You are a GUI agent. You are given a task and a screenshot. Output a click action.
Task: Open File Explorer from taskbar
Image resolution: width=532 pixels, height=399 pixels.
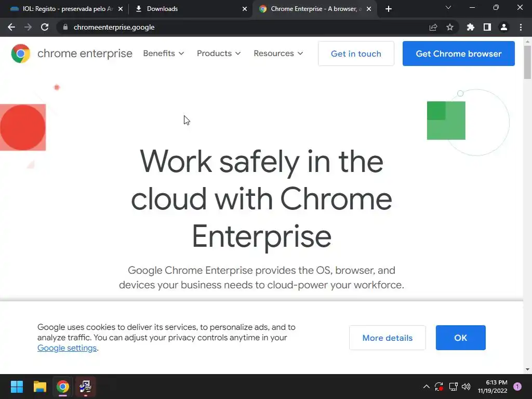[39, 387]
